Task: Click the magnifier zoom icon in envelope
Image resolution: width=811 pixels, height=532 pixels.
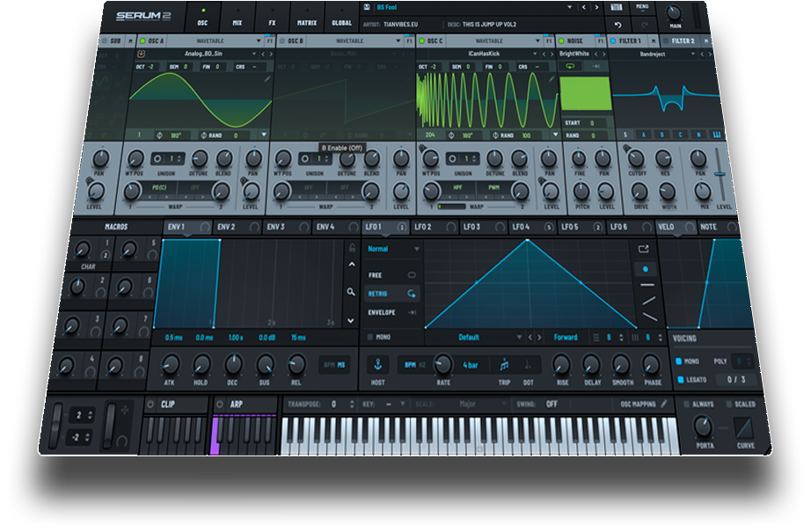Action: 351,291
